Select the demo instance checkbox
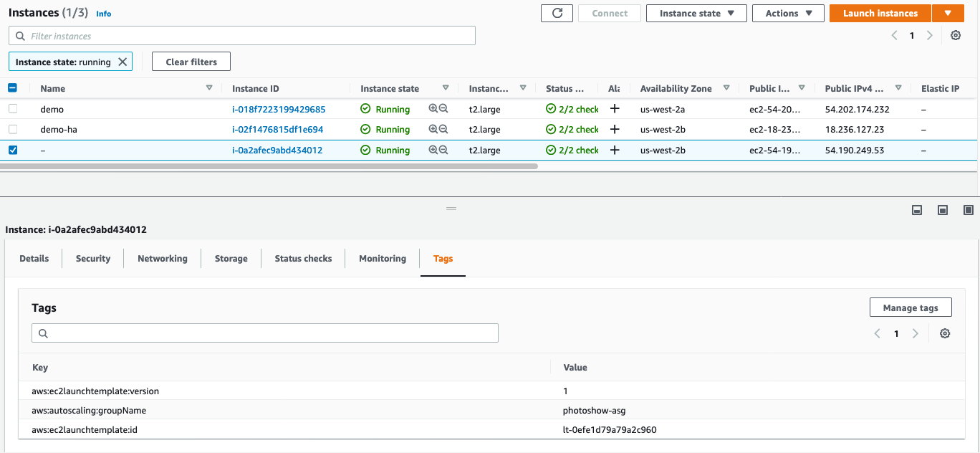Screen dimensions: 980x453 13,109
